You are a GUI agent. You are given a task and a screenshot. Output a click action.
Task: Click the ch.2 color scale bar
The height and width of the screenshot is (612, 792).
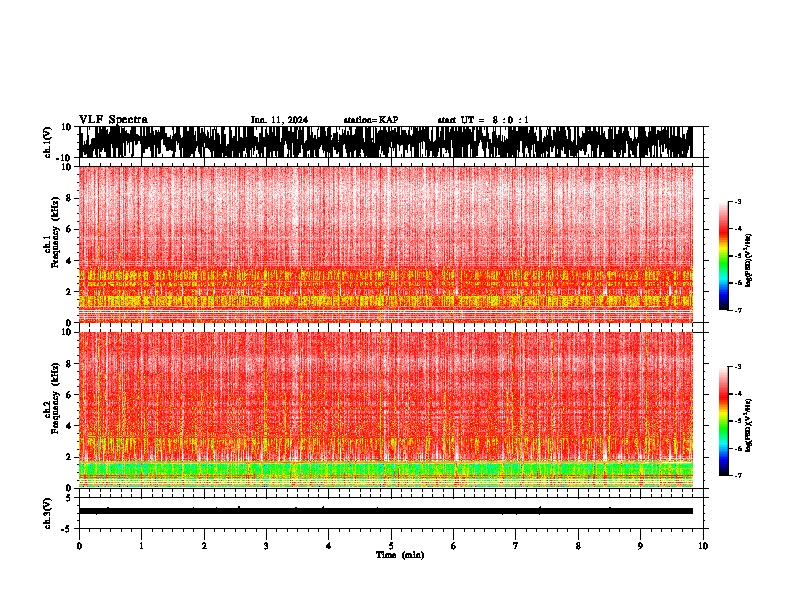723,421
